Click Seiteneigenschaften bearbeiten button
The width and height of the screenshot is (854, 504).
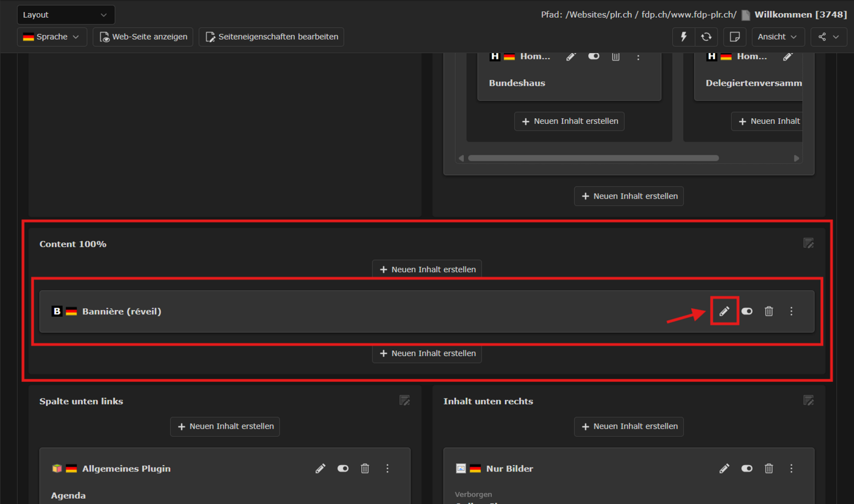271,37
